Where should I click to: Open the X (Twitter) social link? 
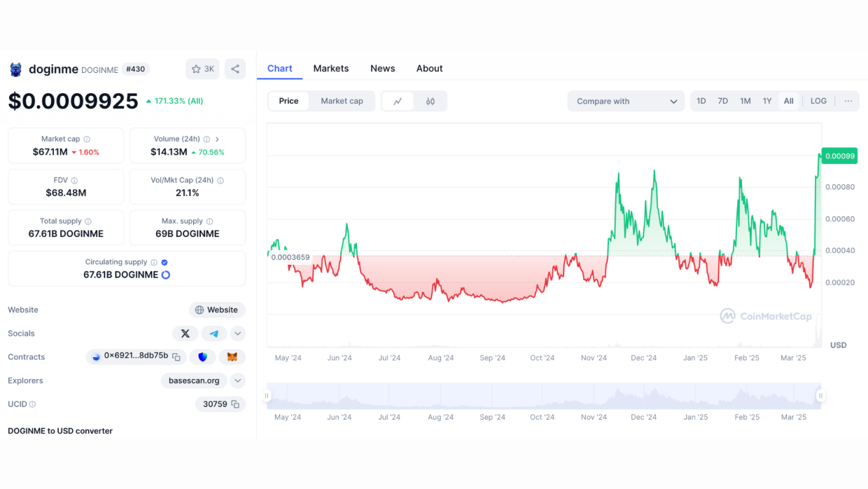(x=185, y=333)
